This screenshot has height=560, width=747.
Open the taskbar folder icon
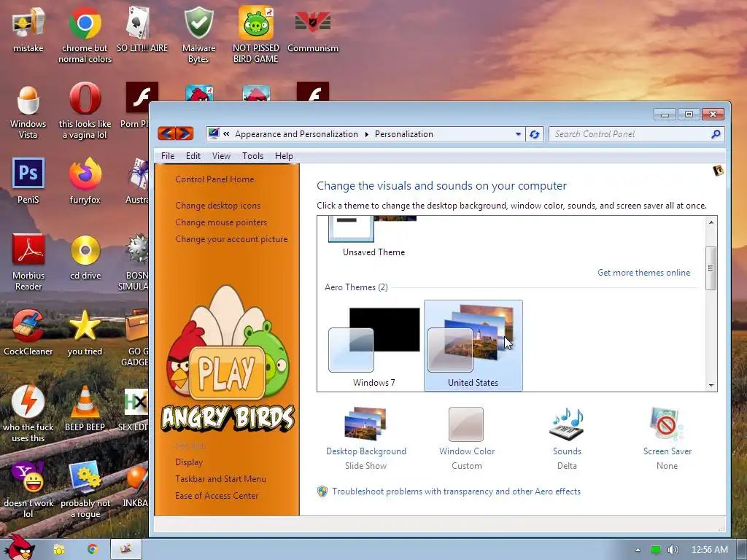[59, 550]
